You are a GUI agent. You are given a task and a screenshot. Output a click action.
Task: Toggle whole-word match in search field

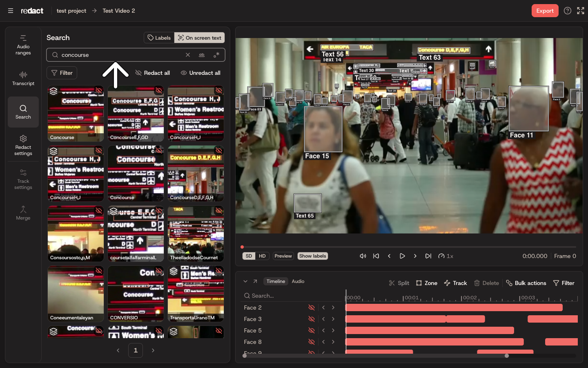202,55
